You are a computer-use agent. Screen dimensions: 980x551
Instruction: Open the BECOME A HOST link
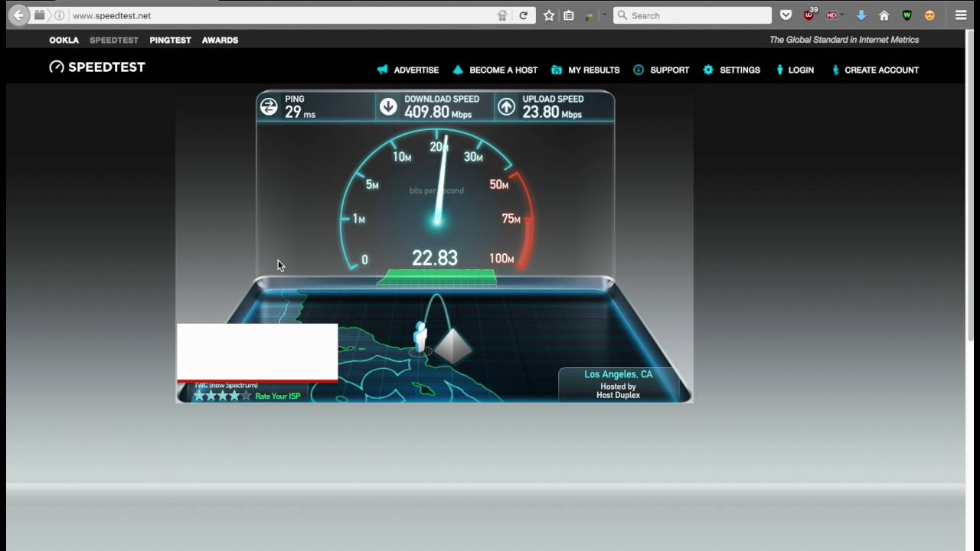pyautogui.click(x=504, y=70)
